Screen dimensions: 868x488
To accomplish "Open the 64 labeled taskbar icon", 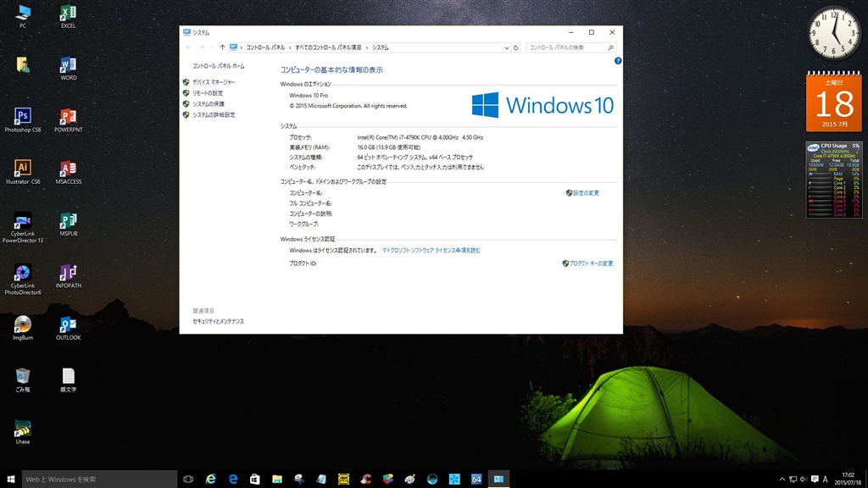I will tap(476, 480).
